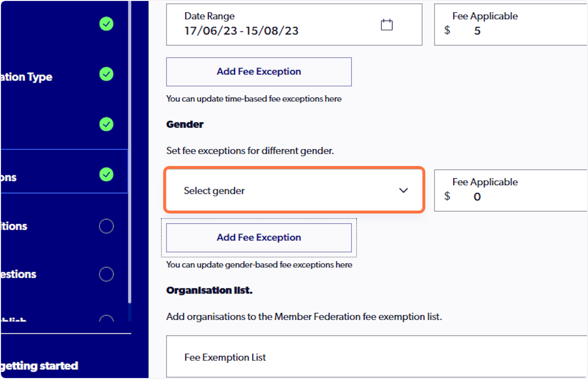Click the green checkmark on the highlighted sidebar step
Viewport: 588px width, 379px height.
(x=106, y=174)
